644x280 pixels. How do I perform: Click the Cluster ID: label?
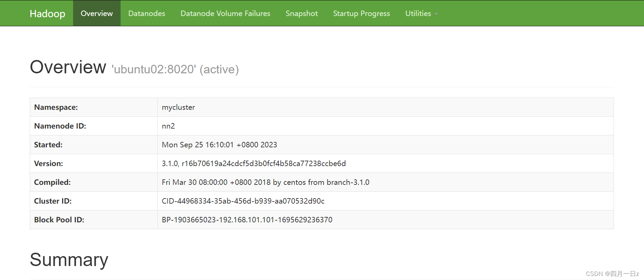(53, 201)
